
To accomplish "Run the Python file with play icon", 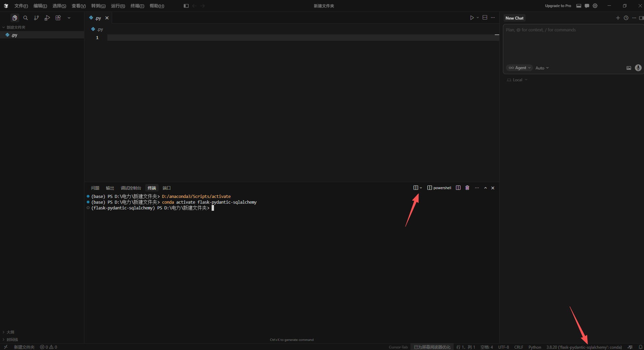I will click(x=472, y=18).
